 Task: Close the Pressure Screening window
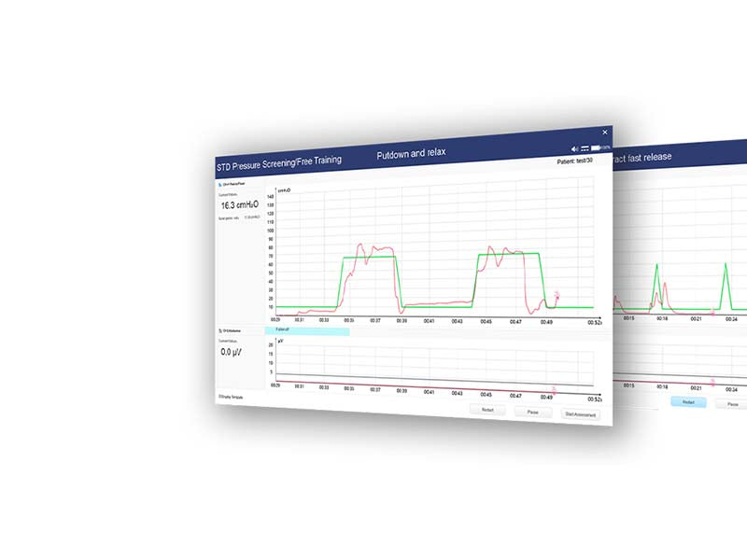click(x=604, y=133)
